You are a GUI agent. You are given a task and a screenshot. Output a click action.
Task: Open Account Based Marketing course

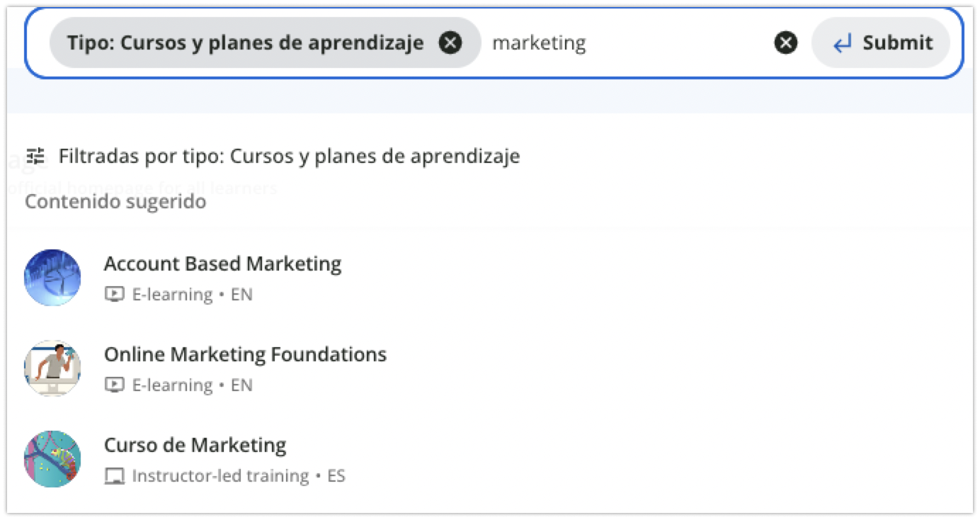pyautogui.click(x=222, y=264)
